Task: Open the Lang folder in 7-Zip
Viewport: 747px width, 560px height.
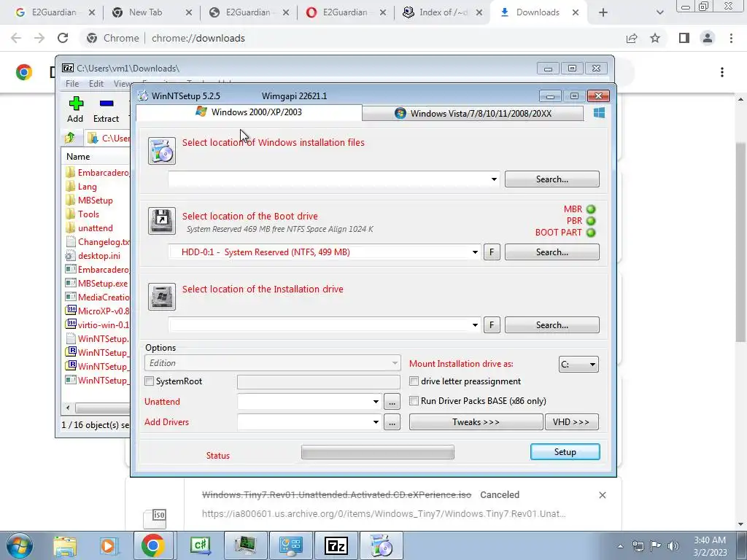Action: pyautogui.click(x=88, y=187)
